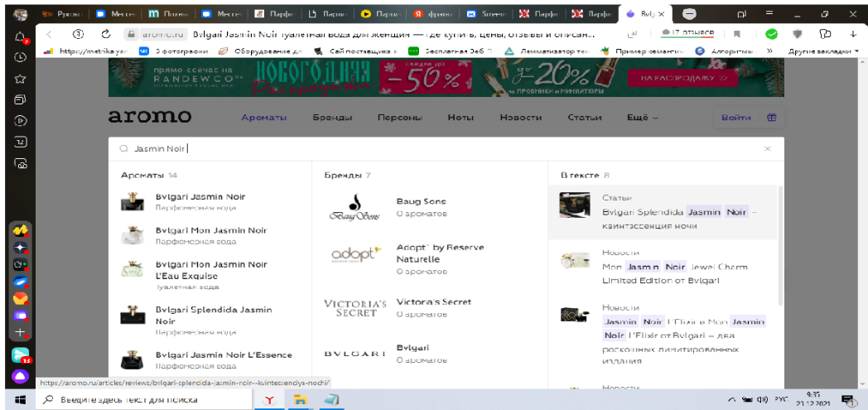Open the Новости menu item
868x410 pixels.
pyautogui.click(x=520, y=118)
